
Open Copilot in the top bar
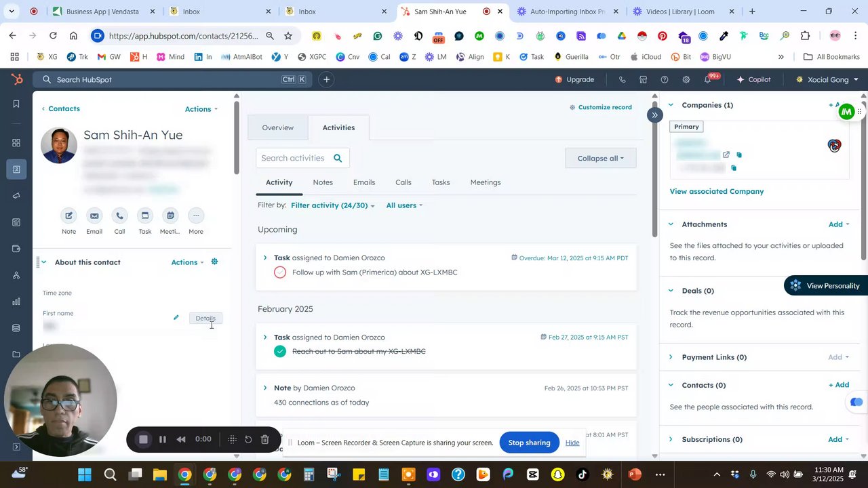pyautogui.click(x=753, y=79)
